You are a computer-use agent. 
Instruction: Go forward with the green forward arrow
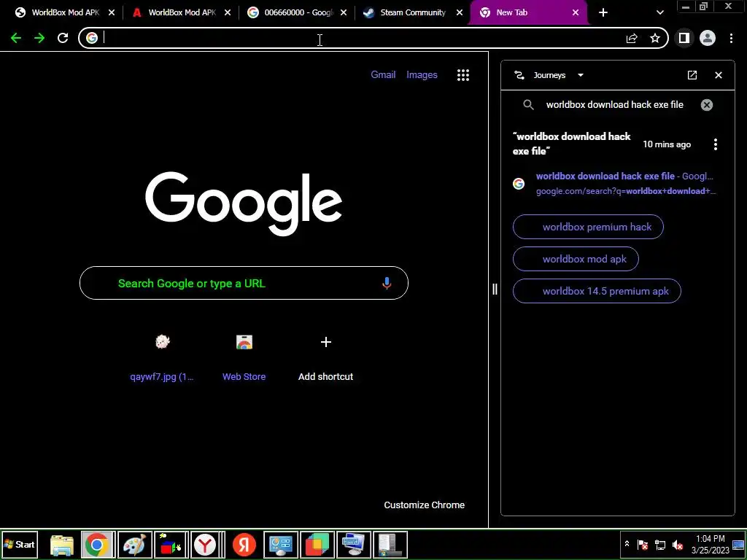[39, 38]
